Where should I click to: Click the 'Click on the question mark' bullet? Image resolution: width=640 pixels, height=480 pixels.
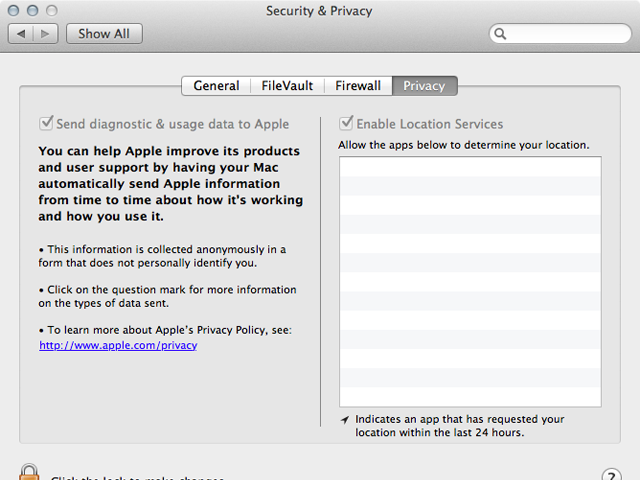tap(167, 296)
